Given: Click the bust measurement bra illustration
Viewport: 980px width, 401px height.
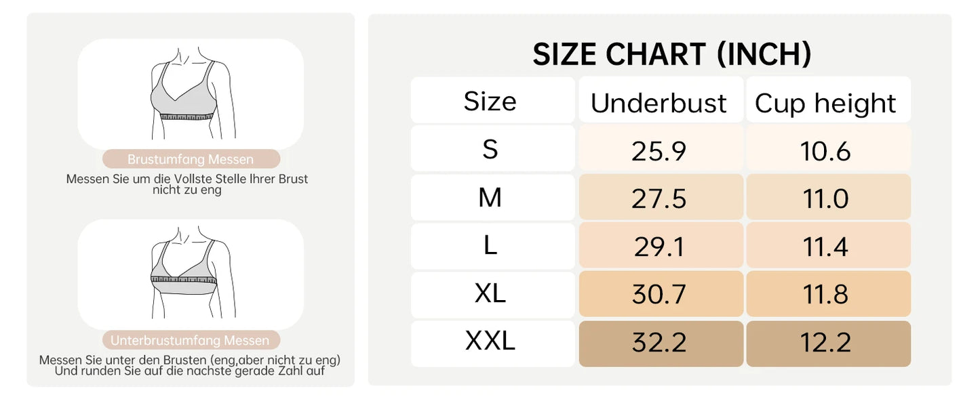Looking at the screenshot, I should tap(190, 93).
